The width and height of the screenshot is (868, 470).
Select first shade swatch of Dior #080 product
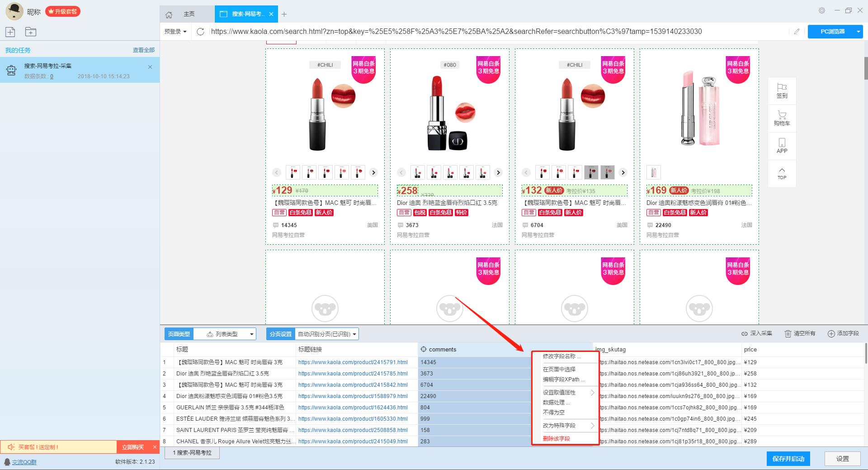[418, 172]
